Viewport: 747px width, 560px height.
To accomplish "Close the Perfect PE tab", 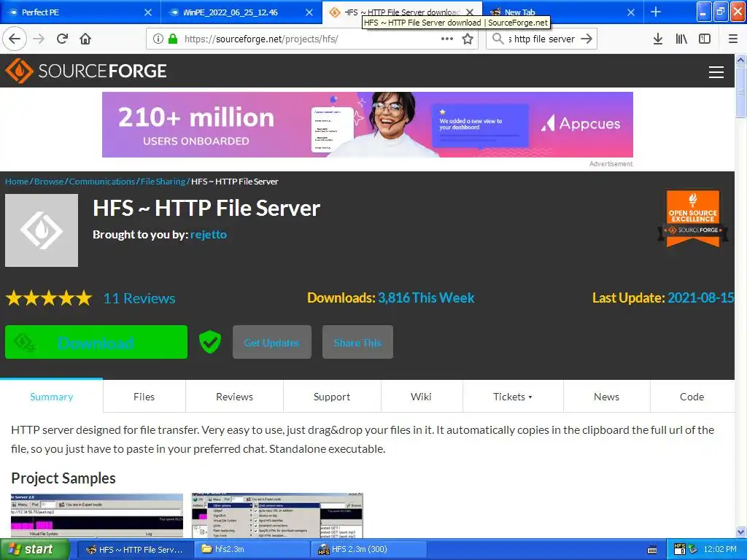I will tap(148, 12).
